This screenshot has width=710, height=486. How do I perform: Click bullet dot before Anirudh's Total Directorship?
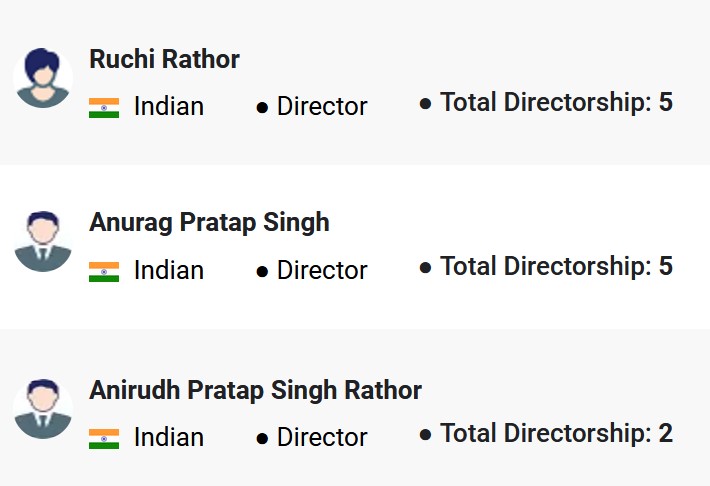point(425,435)
